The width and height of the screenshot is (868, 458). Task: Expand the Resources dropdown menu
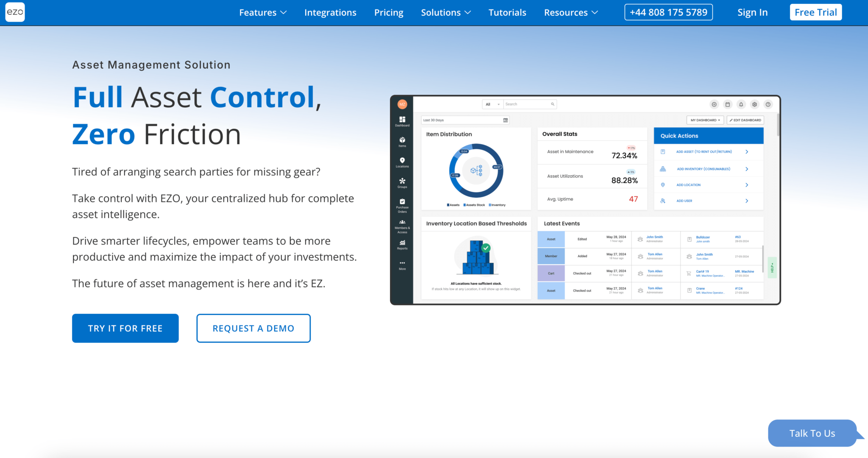pos(571,13)
